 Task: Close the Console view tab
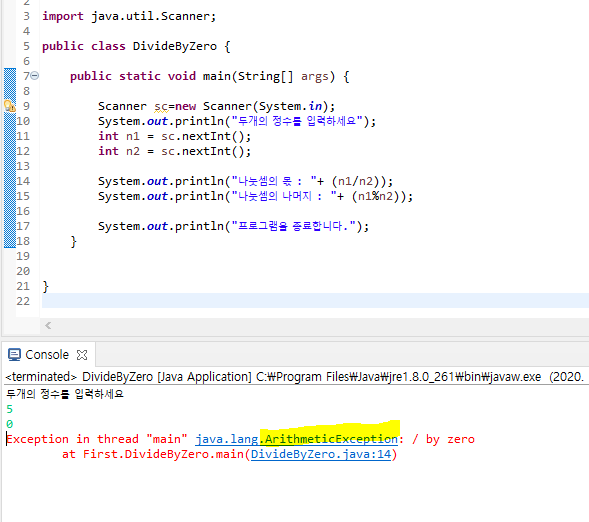[x=82, y=355]
